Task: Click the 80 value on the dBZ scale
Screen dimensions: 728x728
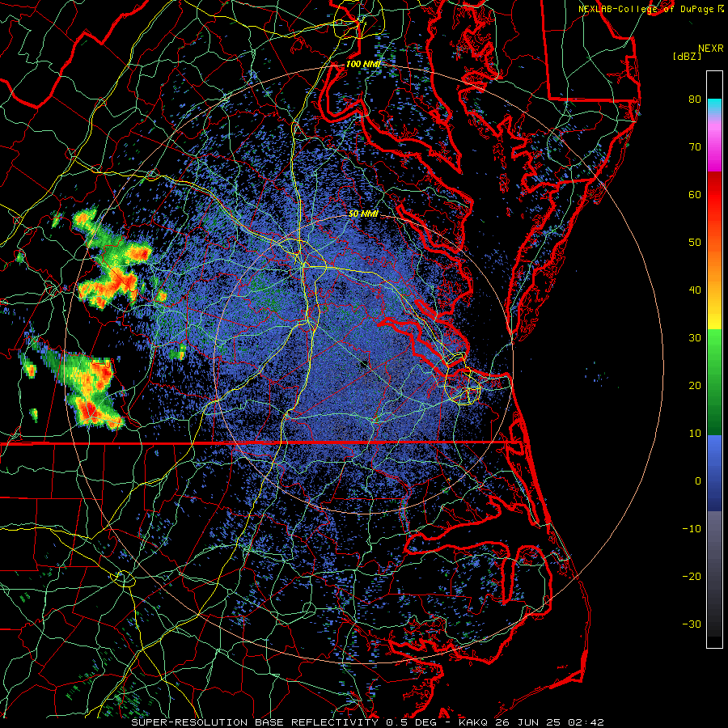Action: click(695, 99)
